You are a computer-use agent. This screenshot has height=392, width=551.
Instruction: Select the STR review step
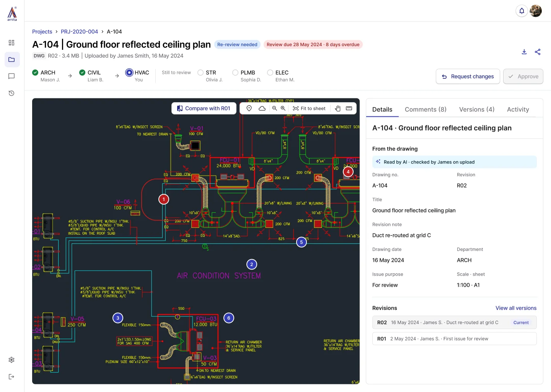[210, 76]
